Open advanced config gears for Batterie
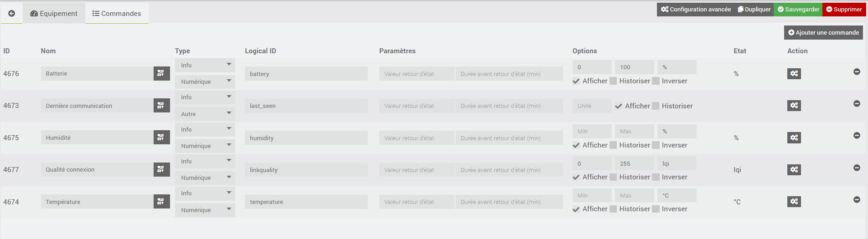Image resolution: width=868 pixels, height=239 pixels. click(794, 74)
